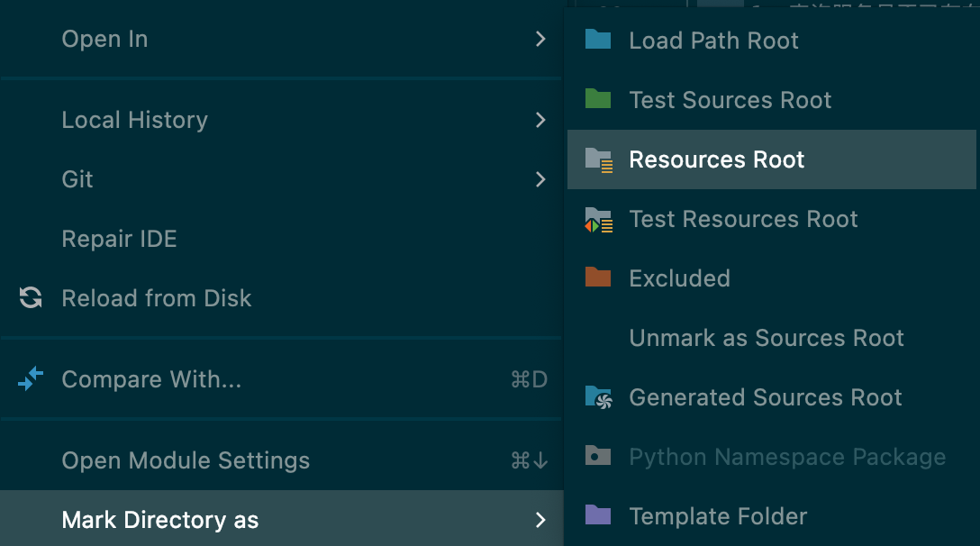Screen dimensions: 980x546
Task: Expand the Open In submenu arrow
Action: pos(540,39)
